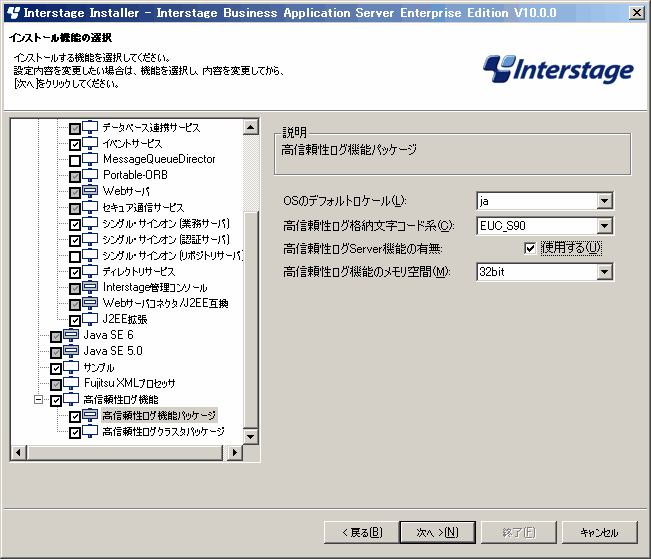The image size is (651, 559).
Task: Close the Interstage Installer window
Action: [636, 12]
